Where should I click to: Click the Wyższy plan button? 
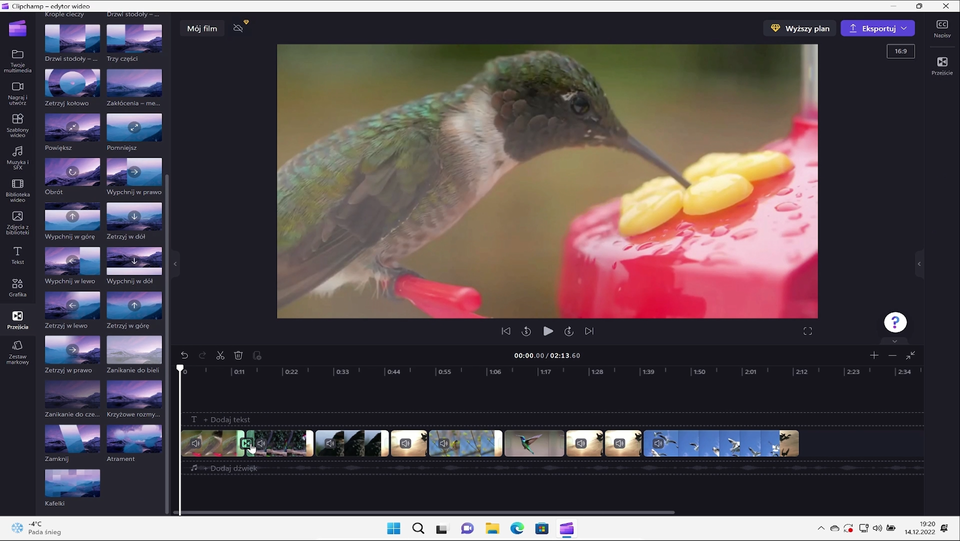(x=800, y=28)
